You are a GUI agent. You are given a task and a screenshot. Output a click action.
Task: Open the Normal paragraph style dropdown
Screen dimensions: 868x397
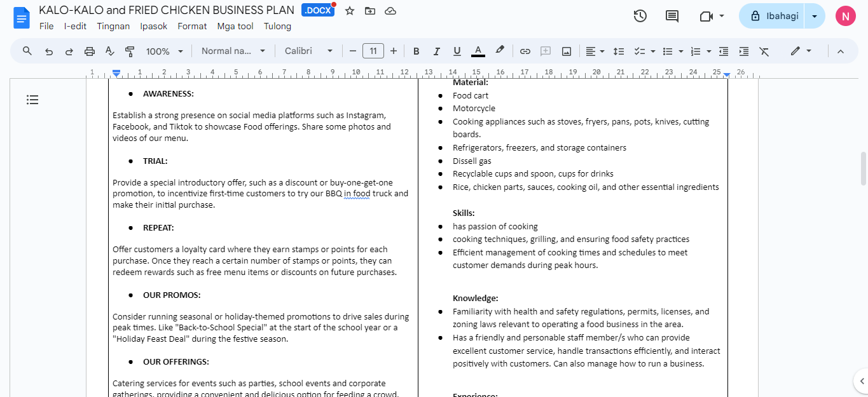click(x=233, y=51)
